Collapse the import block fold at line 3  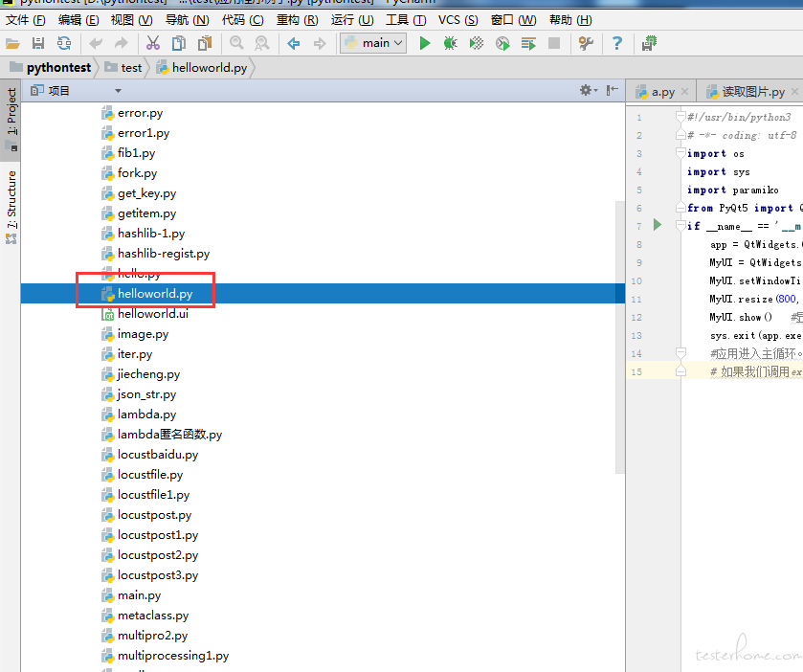coord(680,153)
